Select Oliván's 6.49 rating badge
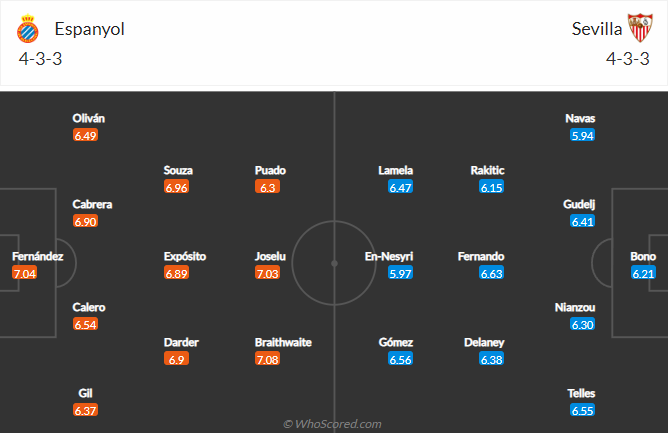 [85, 136]
